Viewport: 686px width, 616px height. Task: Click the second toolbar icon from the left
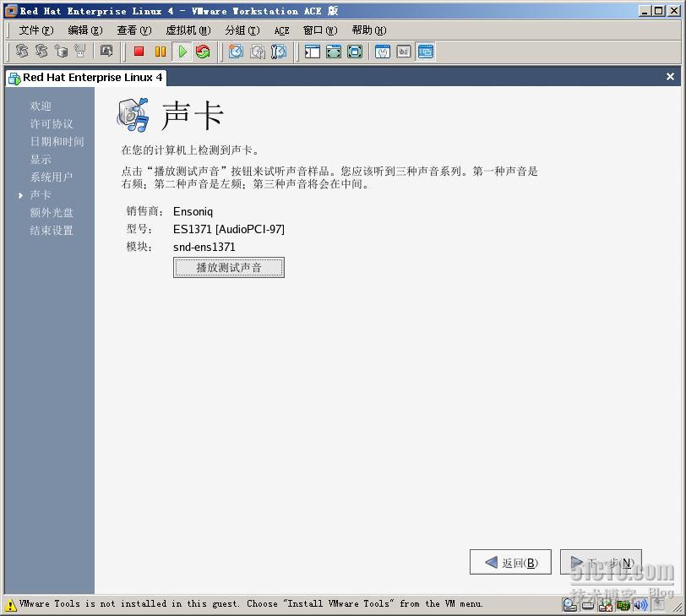[x=41, y=52]
